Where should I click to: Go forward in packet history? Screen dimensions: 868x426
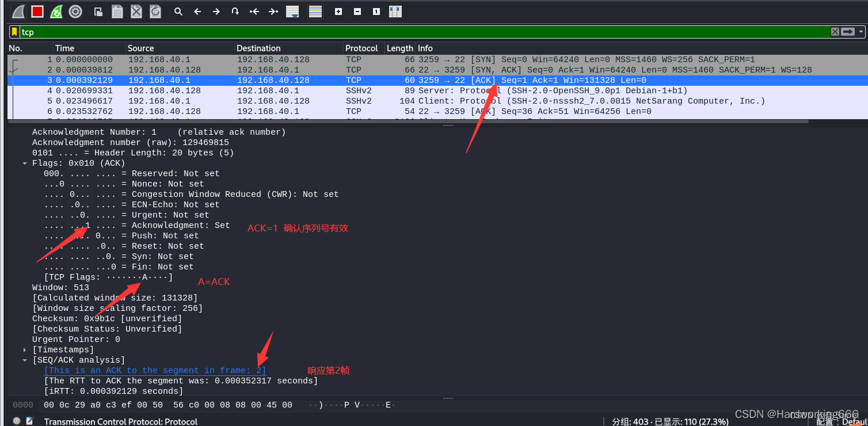point(216,12)
